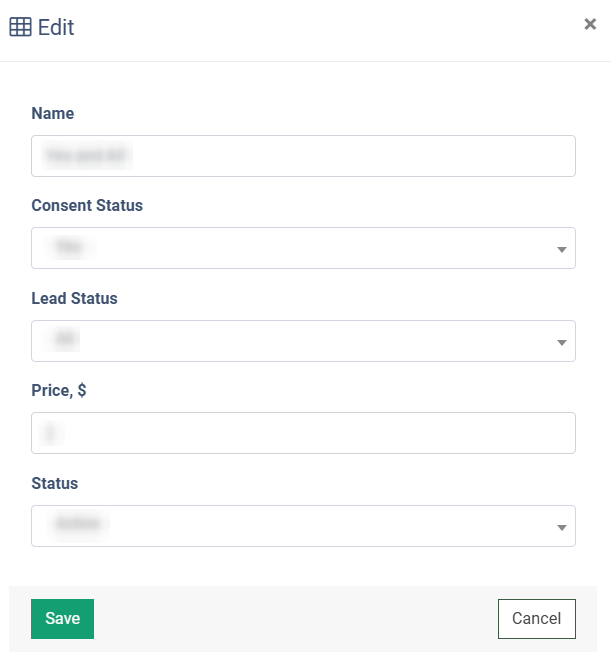This screenshot has width=611, height=665.
Task: Click the Price, $ label
Action: click(x=59, y=391)
